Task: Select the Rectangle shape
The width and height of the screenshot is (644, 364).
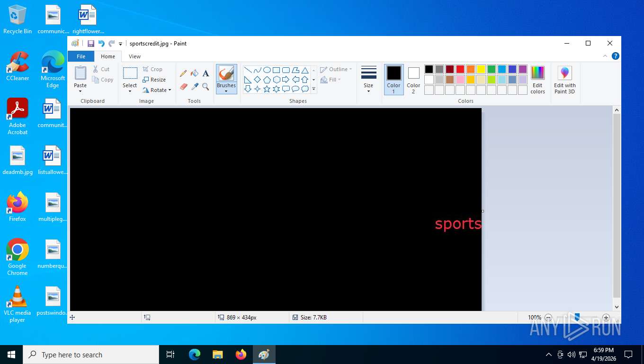Action: click(x=276, y=70)
